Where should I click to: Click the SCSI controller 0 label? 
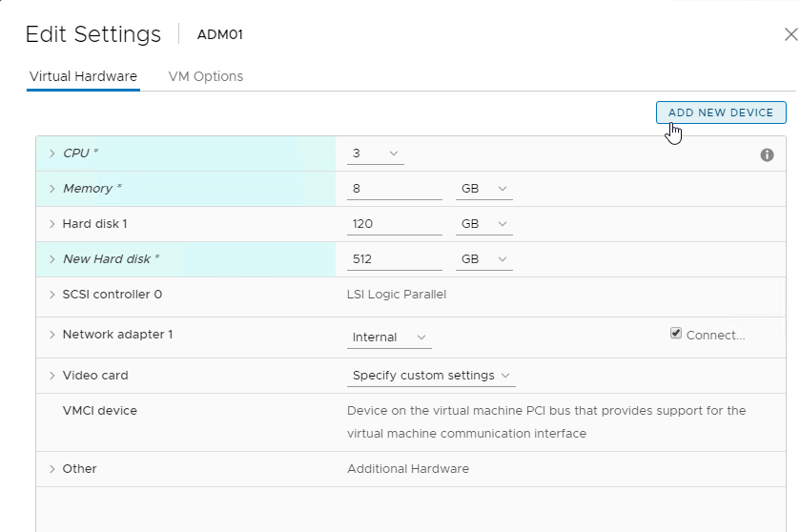click(113, 295)
